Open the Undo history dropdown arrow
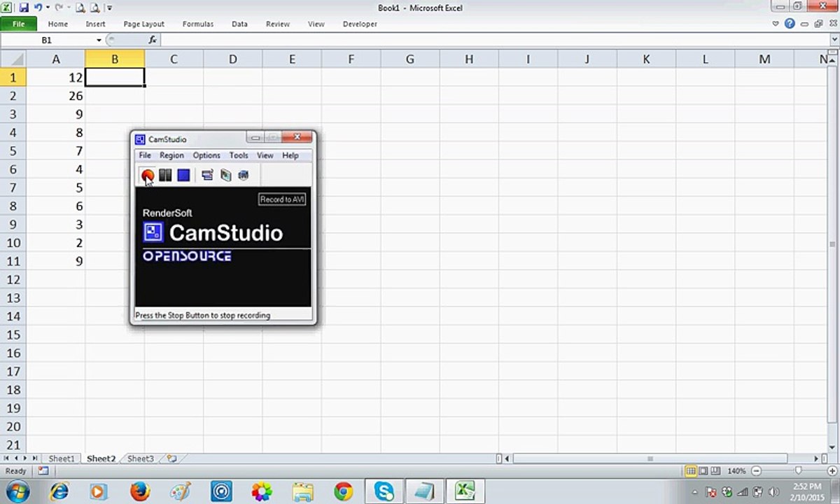Image resolution: width=840 pixels, height=504 pixels. [48, 8]
